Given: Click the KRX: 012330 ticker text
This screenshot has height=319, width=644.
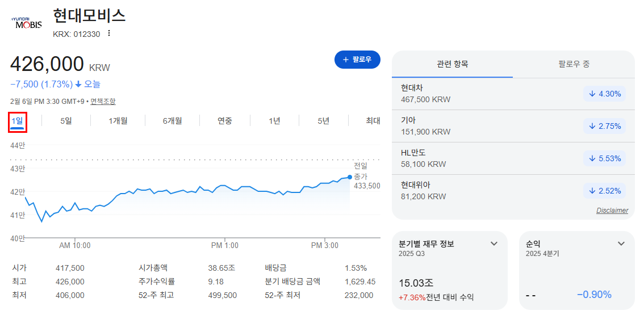Looking at the screenshot, I should pos(77,34).
